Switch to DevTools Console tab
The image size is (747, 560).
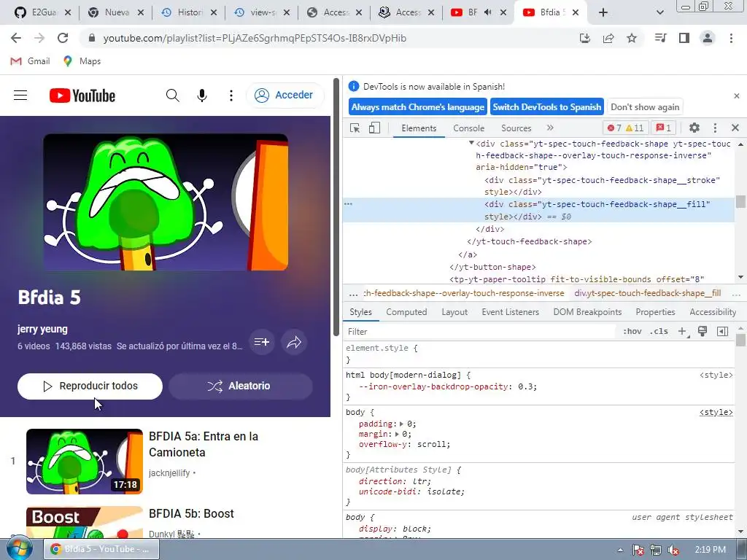(x=469, y=128)
